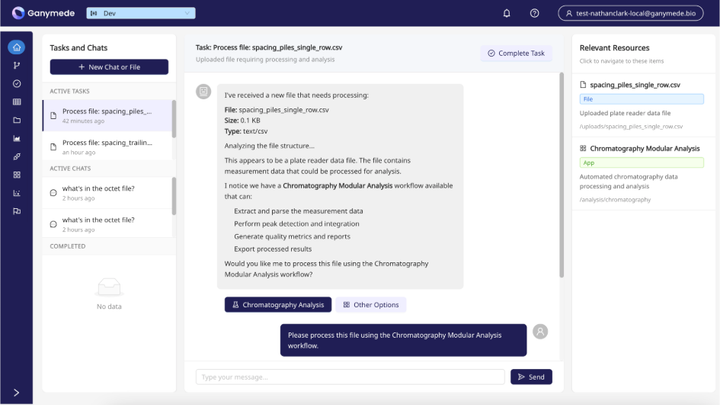Screen dimensions: 720x405
Task: Mark task done with Complete Task
Action: click(x=516, y=53)
